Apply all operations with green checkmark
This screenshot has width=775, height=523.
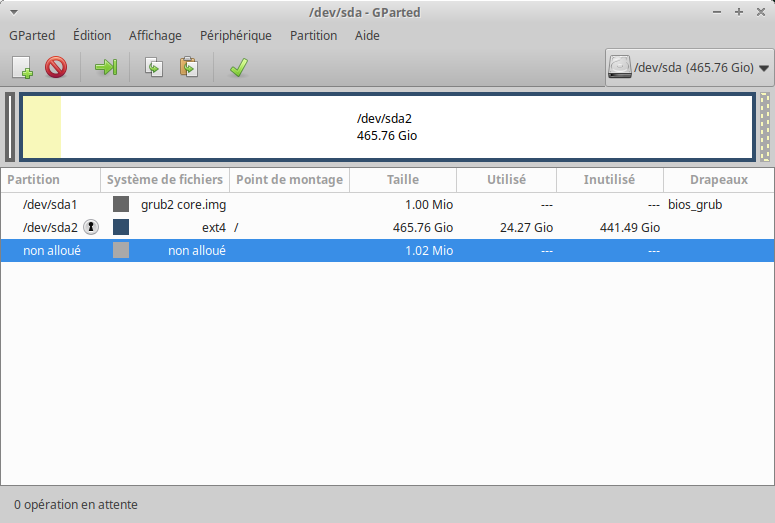pos(239,67)
